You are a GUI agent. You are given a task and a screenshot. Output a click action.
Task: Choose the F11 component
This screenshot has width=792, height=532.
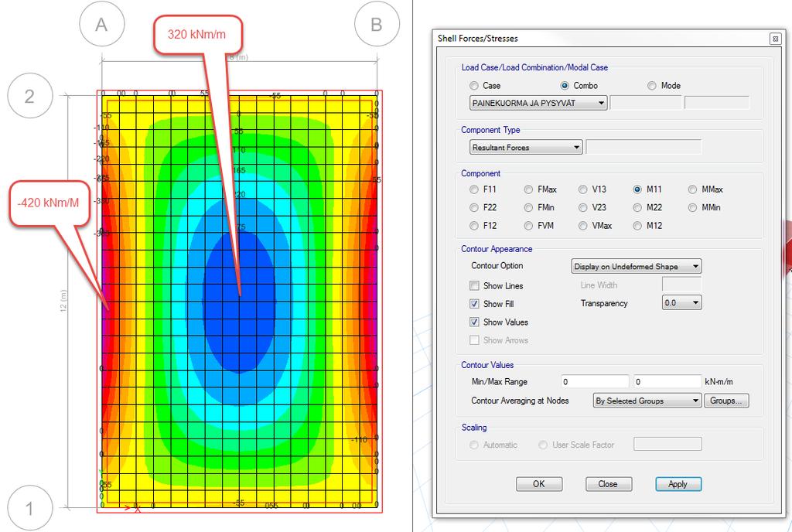coord(474,189)
